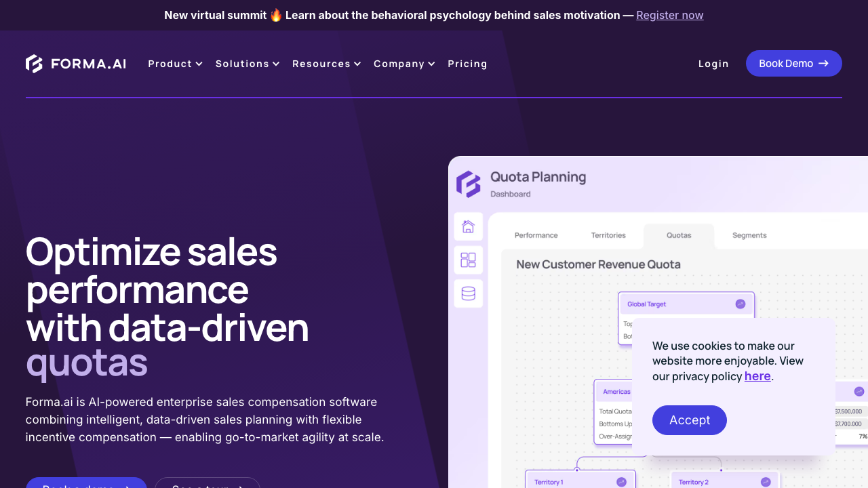Open the Resources dropdown menu

pyautogui.click(x=326, y=64)
